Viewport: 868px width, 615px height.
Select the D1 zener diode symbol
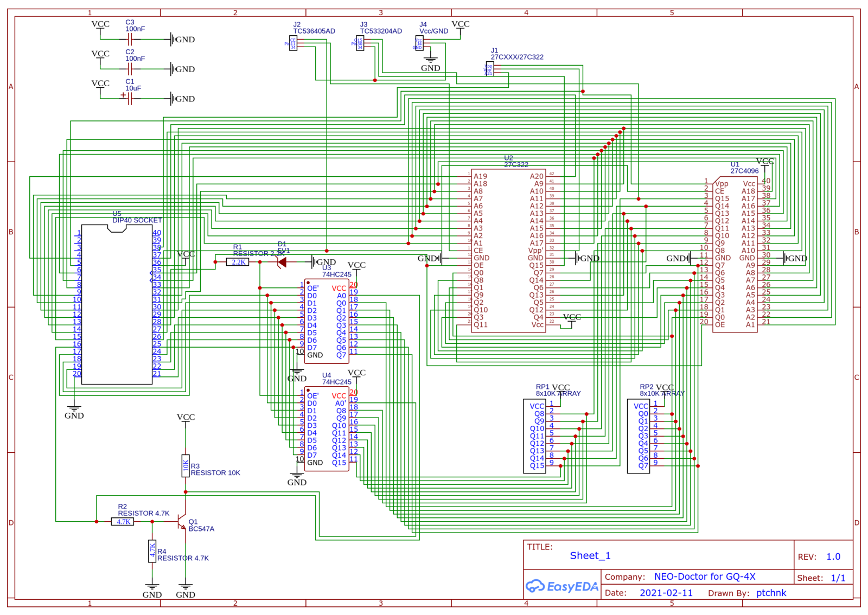282,262
